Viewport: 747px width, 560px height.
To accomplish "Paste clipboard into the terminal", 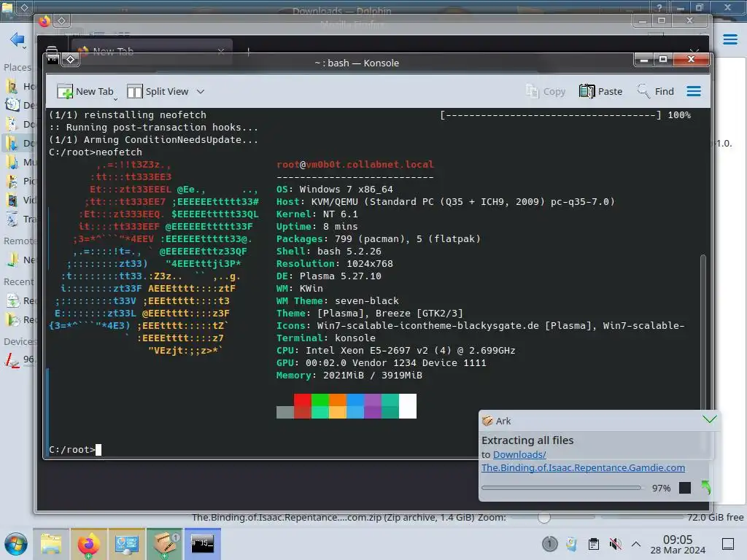I will pyautogui.click(x=601, y=91).
